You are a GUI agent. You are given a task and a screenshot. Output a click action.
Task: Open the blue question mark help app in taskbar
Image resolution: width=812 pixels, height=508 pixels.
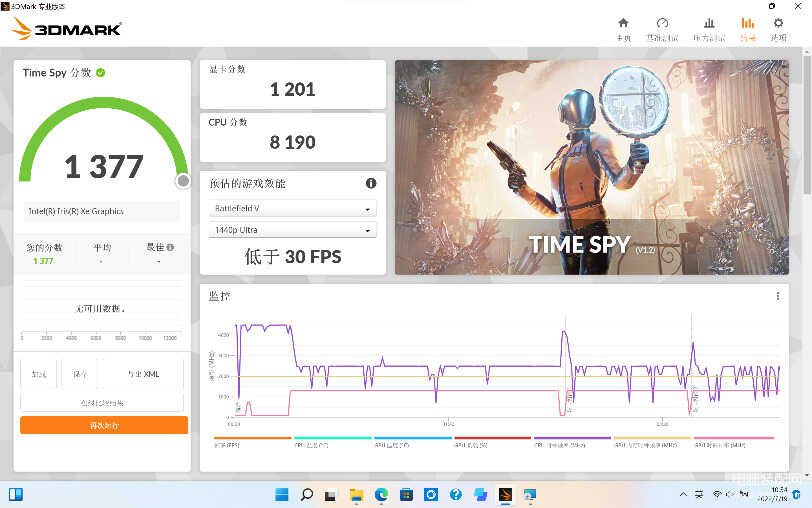click(456, 495)
